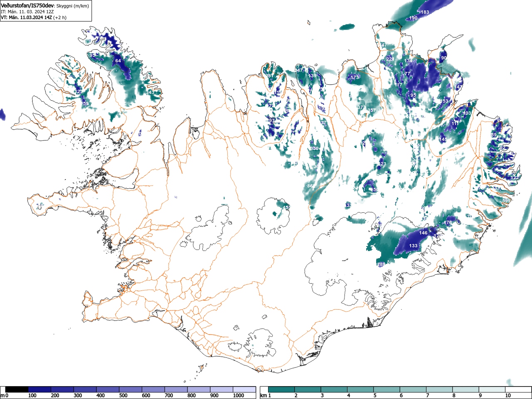The height and width of the screenshot is (399, 532).
Task: Pick the 5–6 km legend swatch
Action: [x=387, y=389]
